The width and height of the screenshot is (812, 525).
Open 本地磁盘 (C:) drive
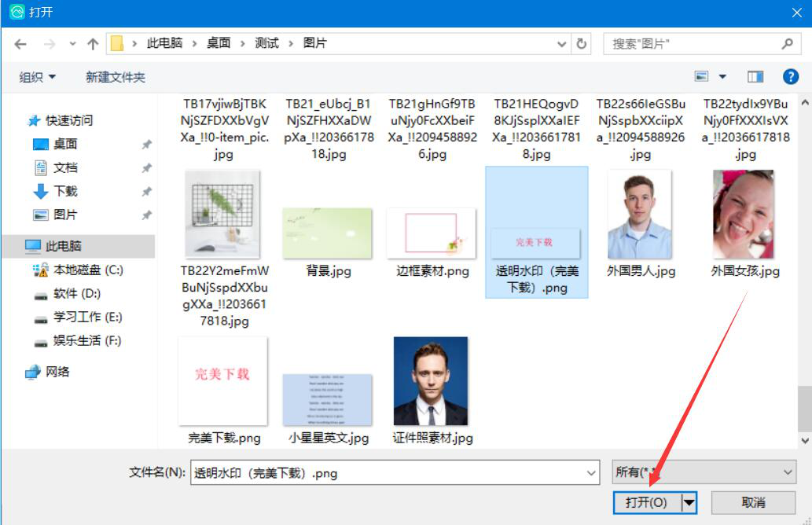pos(88,270)
